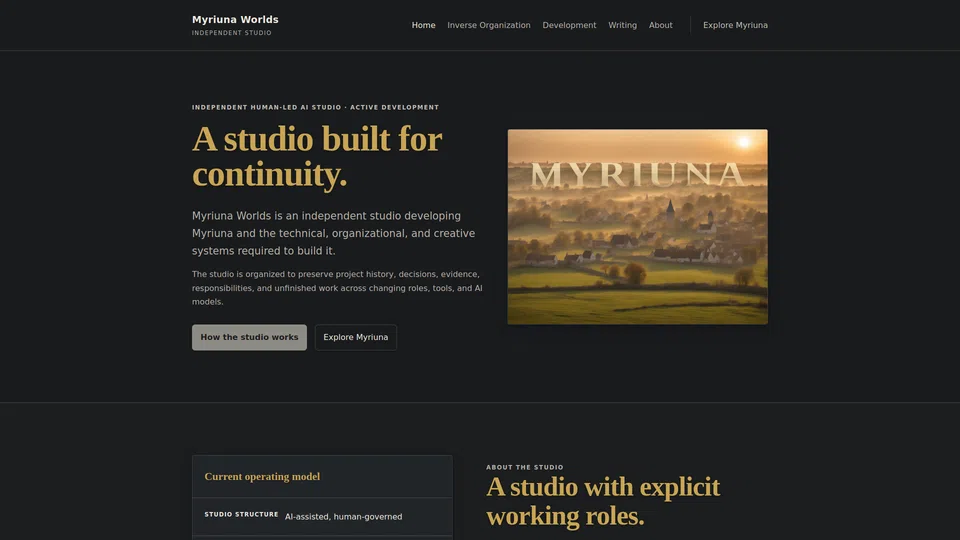Click the paragraph starting 'Myriuna Worlds is an independent studio'

pyautogui.click(x=334, y=233)
